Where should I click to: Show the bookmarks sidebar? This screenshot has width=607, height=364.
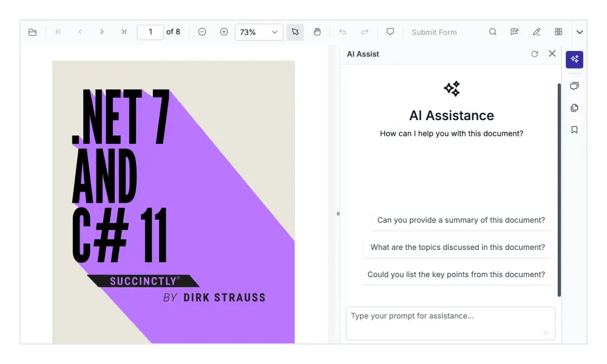(x=574, y=129)
